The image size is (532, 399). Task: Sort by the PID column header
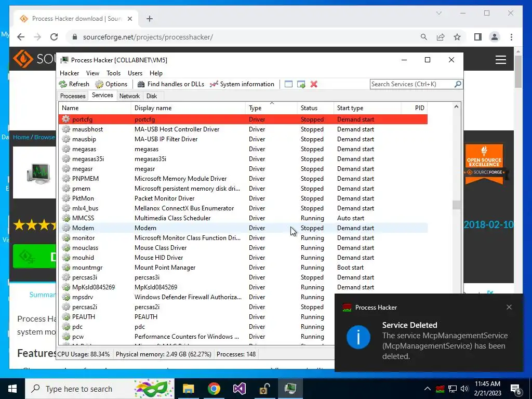pos(414,108)
